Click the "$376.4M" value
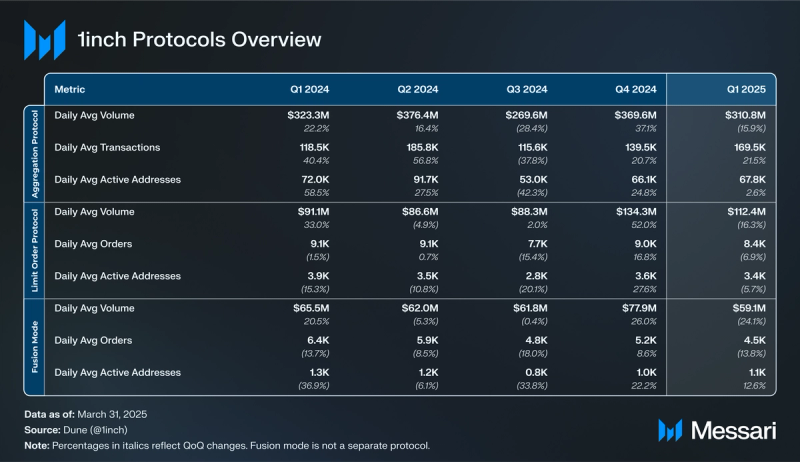The width and height of the screenshot is (800, 462). pos(417,115)
